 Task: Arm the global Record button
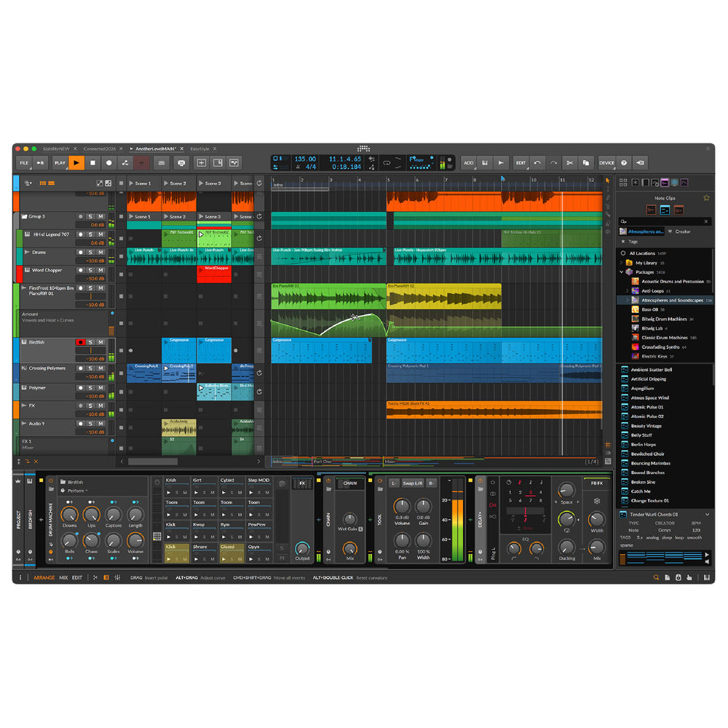(x=109, y=163)
